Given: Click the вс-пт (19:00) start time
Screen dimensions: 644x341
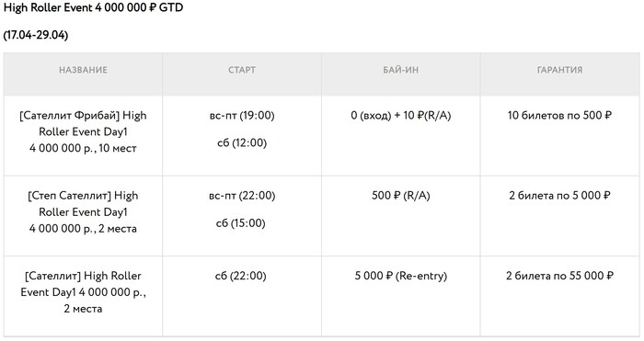Looking at the screenshot, I should click(x=242, y=115).
